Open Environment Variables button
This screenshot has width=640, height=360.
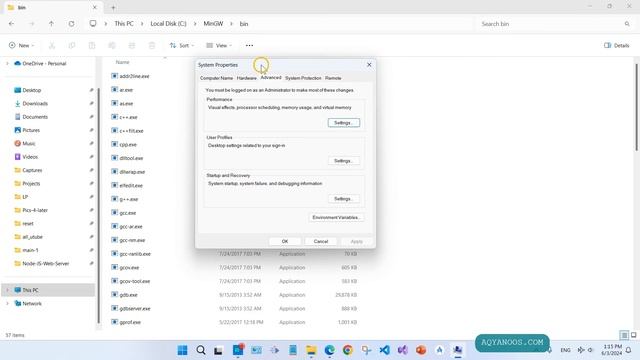pyautogui.click(x=336, y=218)
